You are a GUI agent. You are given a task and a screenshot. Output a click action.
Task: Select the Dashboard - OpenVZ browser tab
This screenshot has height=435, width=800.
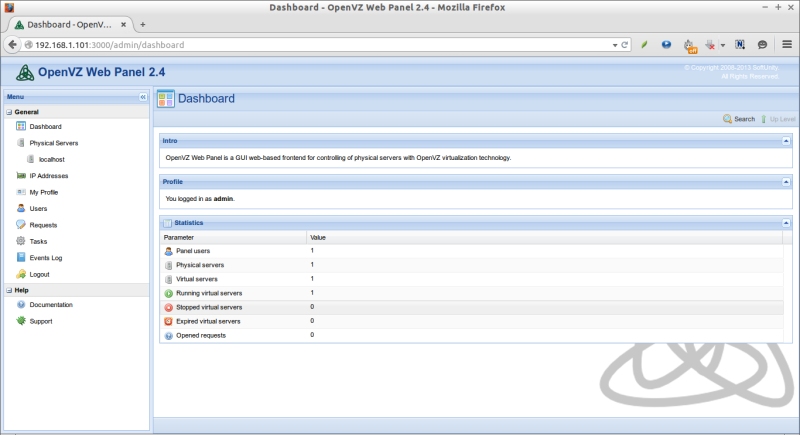click(69, 24)
